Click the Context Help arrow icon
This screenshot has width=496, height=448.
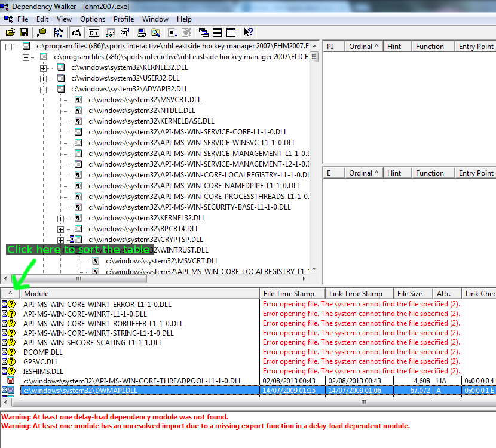(x=249, y=32)
